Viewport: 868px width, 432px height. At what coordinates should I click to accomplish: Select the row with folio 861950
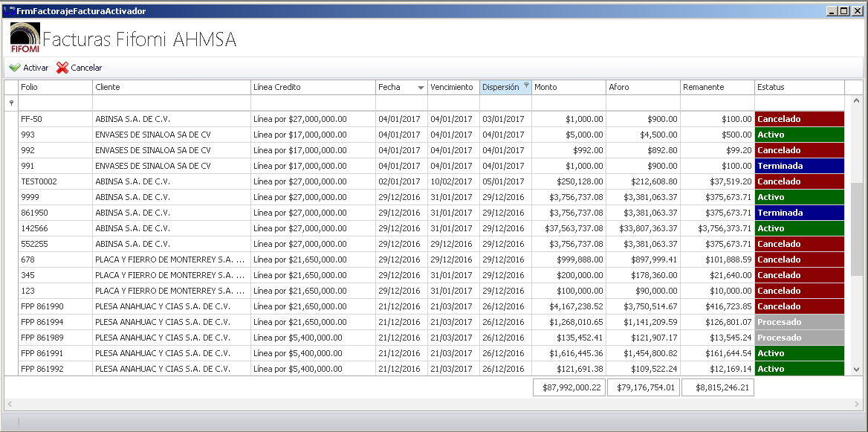click(x=424, y=213)
